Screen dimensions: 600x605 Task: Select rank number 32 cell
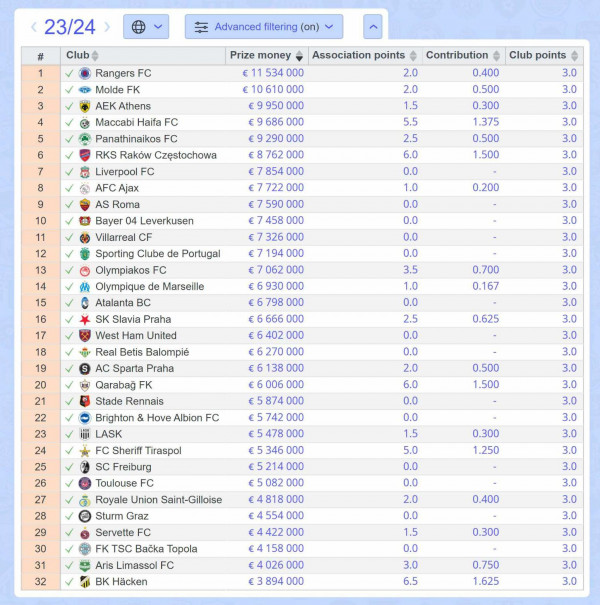click(41, 582)
